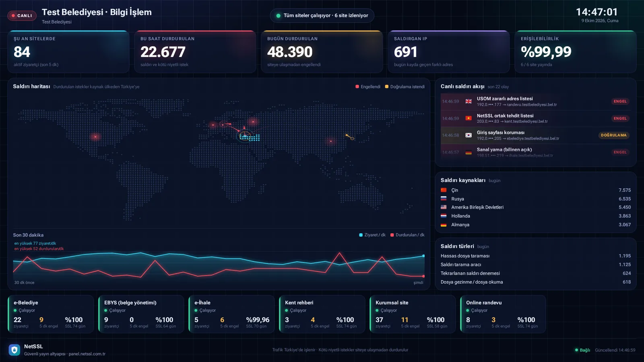Click the red Engellendi legend swatch
The height and width of the screenshot is (362, 644).
357,86
